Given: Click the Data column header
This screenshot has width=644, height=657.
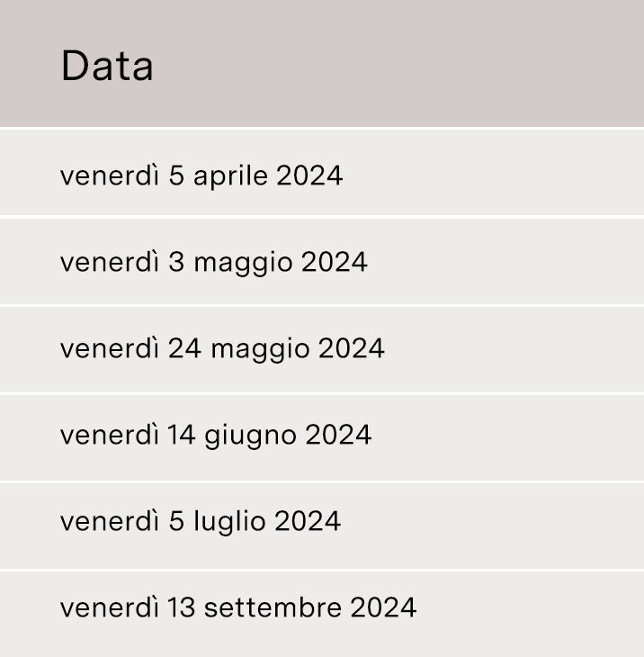Looking at the screenshot, I should [322, 63].
